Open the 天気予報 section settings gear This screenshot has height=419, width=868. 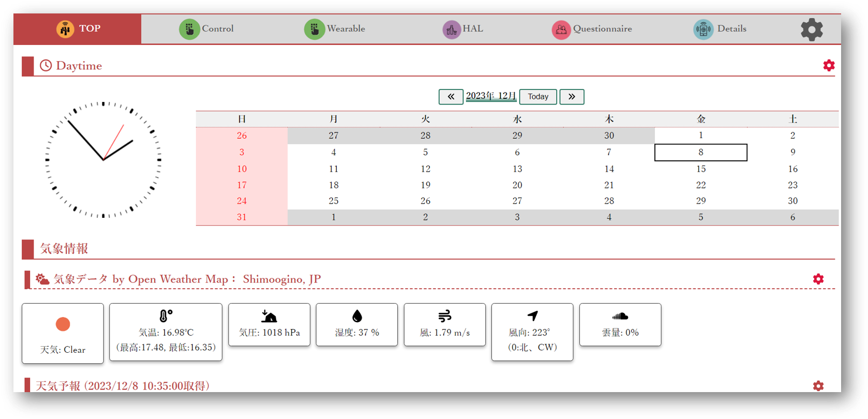(x=818, y=386)
